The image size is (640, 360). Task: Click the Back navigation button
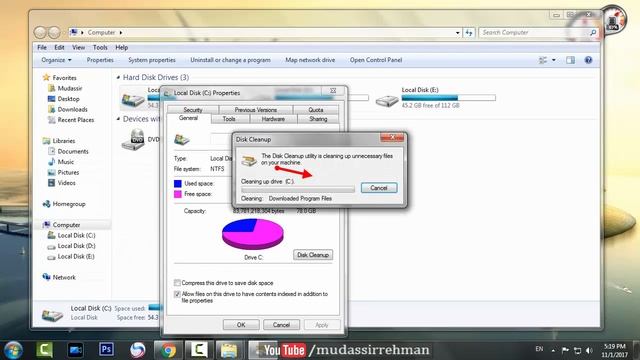coord(40,32)
